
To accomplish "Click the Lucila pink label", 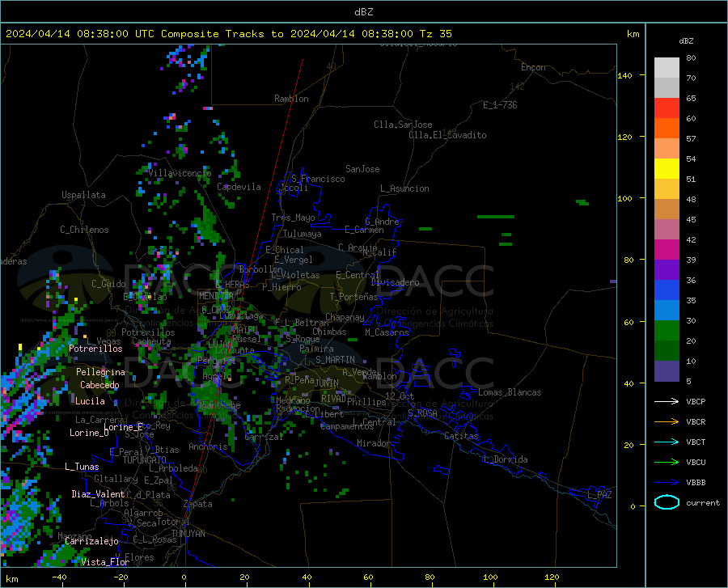I will [90, 401].
